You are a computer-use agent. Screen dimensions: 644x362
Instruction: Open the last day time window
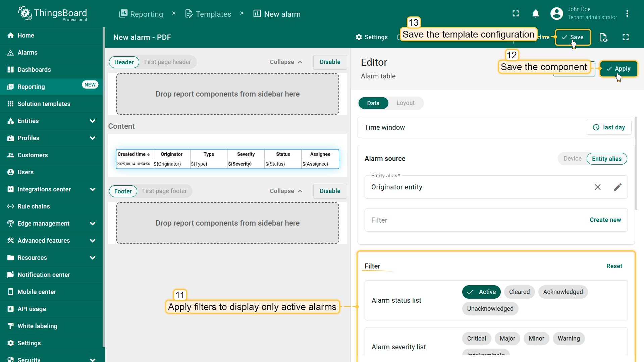tap(608, 127)
